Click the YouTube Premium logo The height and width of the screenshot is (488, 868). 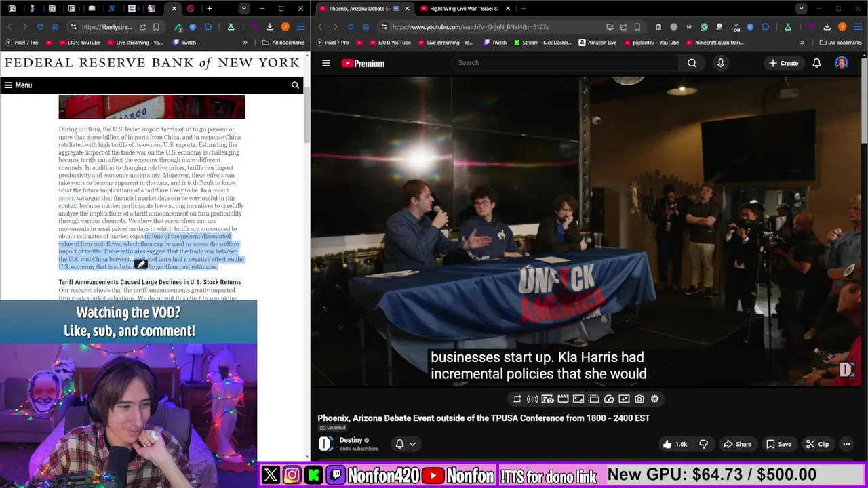363,63
